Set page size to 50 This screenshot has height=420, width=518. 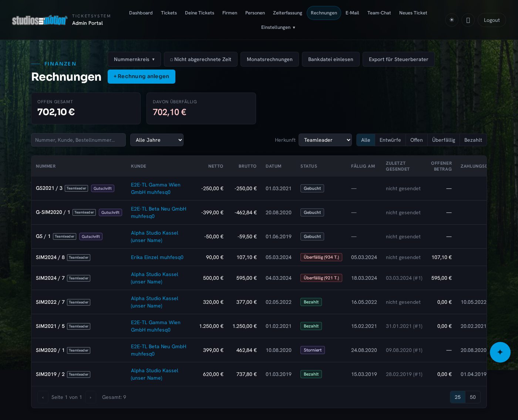tap(472, 397)
